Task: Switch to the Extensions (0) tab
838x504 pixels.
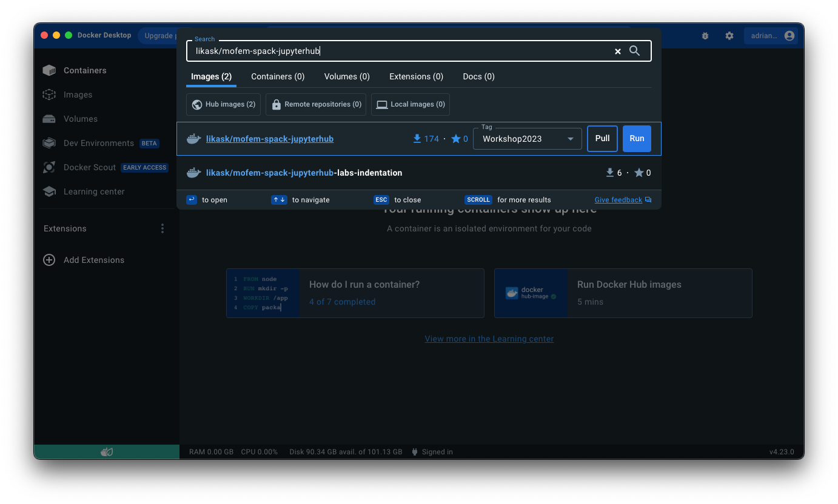Action: (x=416, y=76)
